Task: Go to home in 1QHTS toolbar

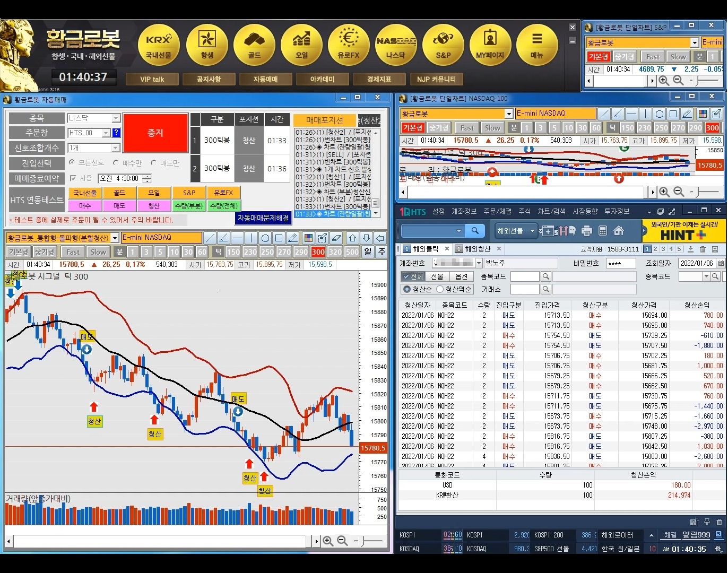Action: pos(619,231)
